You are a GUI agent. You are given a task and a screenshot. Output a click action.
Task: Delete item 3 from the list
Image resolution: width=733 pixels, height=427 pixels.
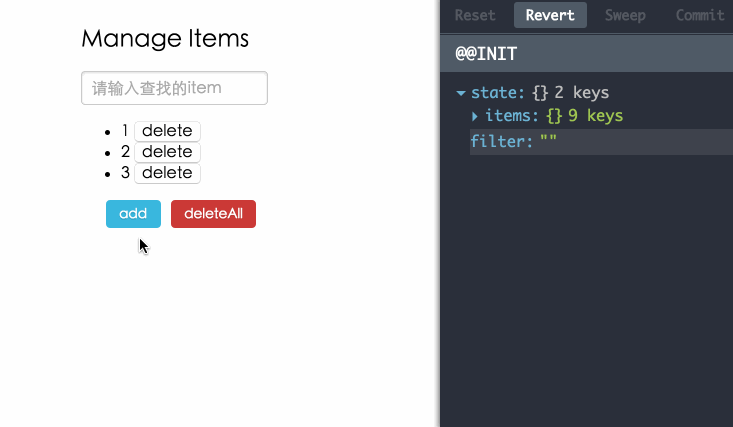tap(167, 173)
